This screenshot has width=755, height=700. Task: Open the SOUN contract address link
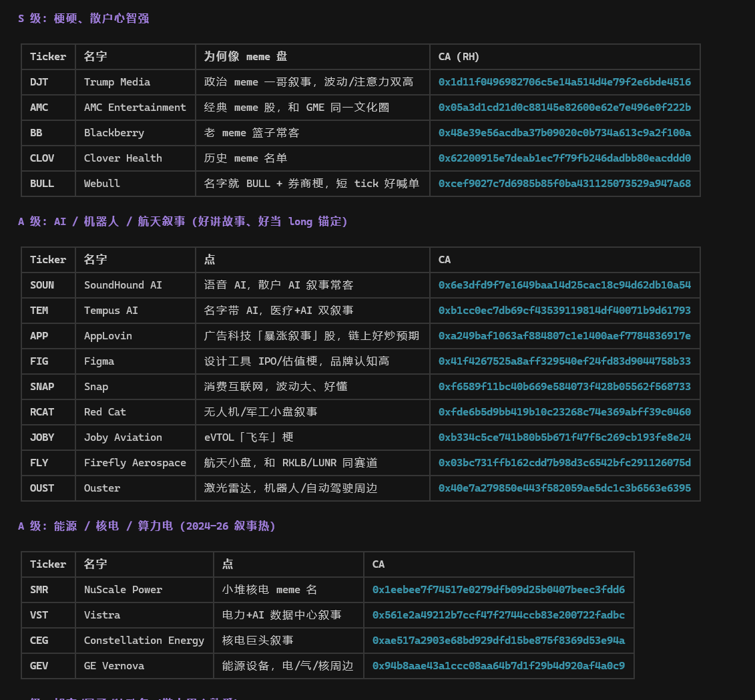[x=564, y=285]
